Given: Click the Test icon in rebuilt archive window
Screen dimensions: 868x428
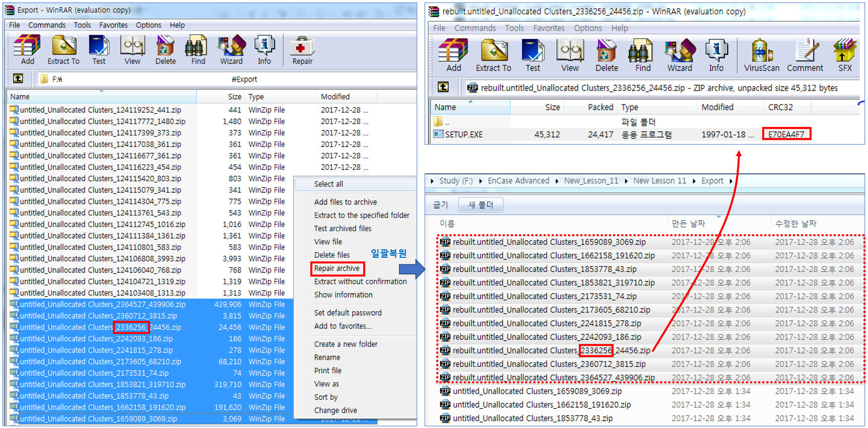Looking at the screenshot, I should tap(533, 55).
